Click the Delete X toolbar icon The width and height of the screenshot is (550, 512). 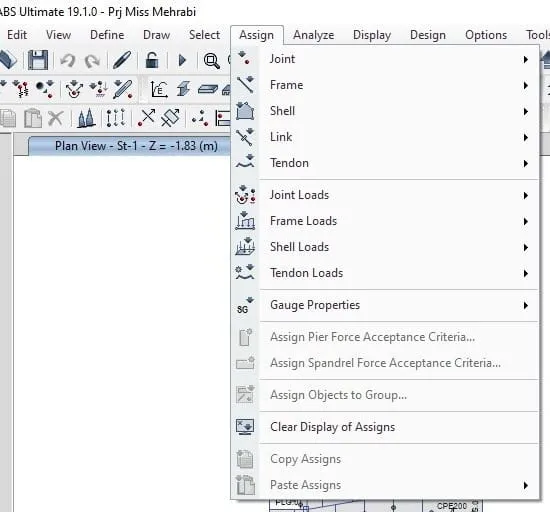pos(56,118)
